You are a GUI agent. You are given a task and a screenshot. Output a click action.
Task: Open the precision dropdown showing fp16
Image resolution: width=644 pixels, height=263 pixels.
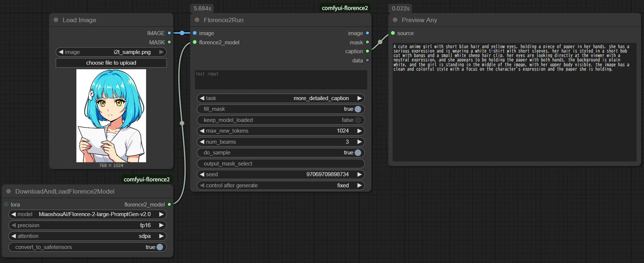point(87,225)
